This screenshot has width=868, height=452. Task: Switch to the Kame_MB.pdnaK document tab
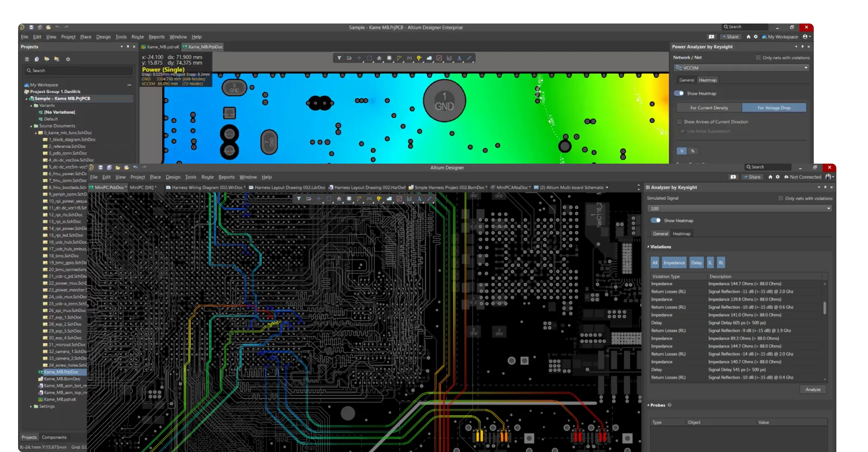[160, 47]
